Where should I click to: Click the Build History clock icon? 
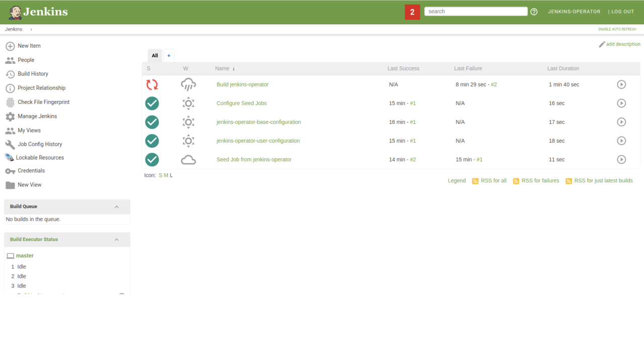pyautogui.click(x=10, y=74)
